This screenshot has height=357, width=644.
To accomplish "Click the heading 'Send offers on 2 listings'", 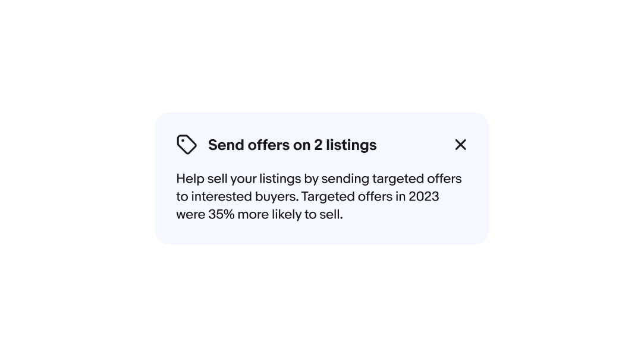I will pyautogui.click(x=292, y=145).
